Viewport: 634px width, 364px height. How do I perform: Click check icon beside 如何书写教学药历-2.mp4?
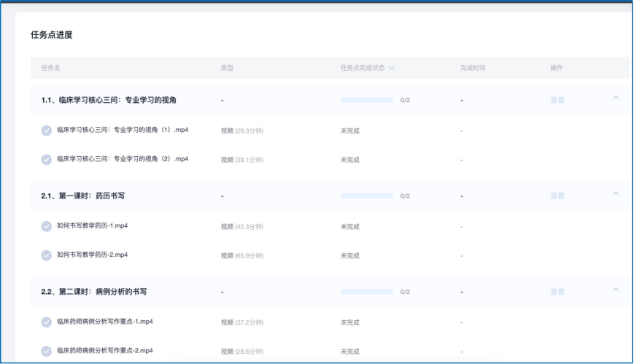click(x=47, y=255)
